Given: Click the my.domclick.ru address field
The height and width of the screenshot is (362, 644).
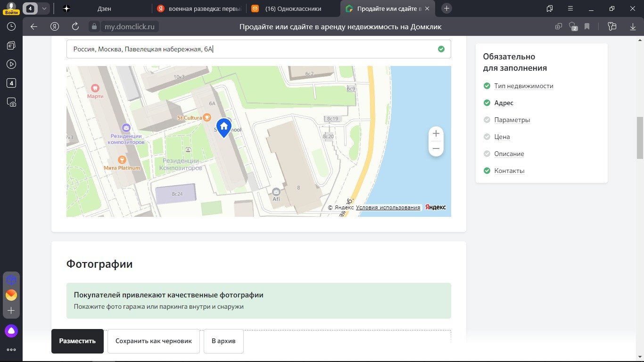Looking at the screenshot, I should (x=129, y=27).
